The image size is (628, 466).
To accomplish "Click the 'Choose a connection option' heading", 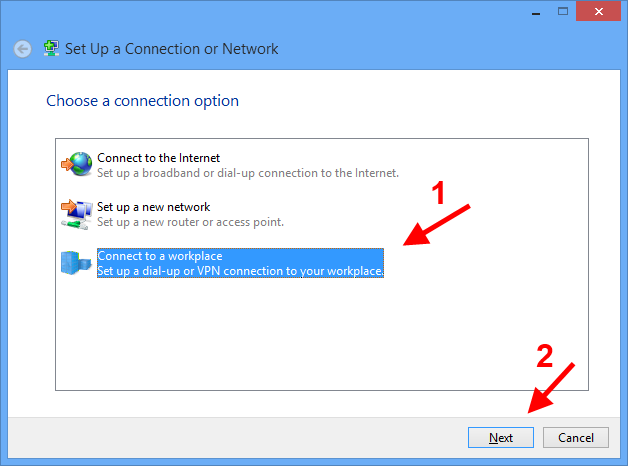I will (x=143, y=101).
